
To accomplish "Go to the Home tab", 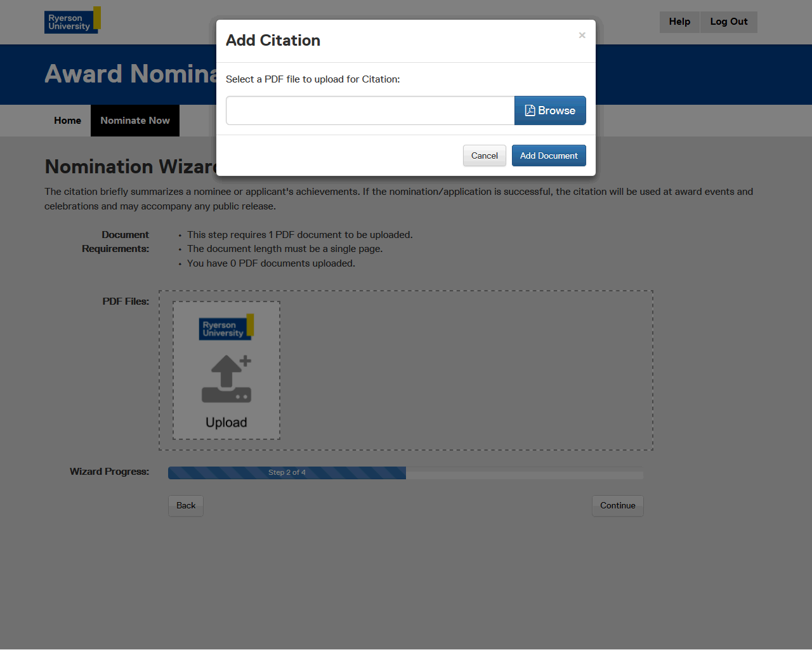I will point(67,121).
